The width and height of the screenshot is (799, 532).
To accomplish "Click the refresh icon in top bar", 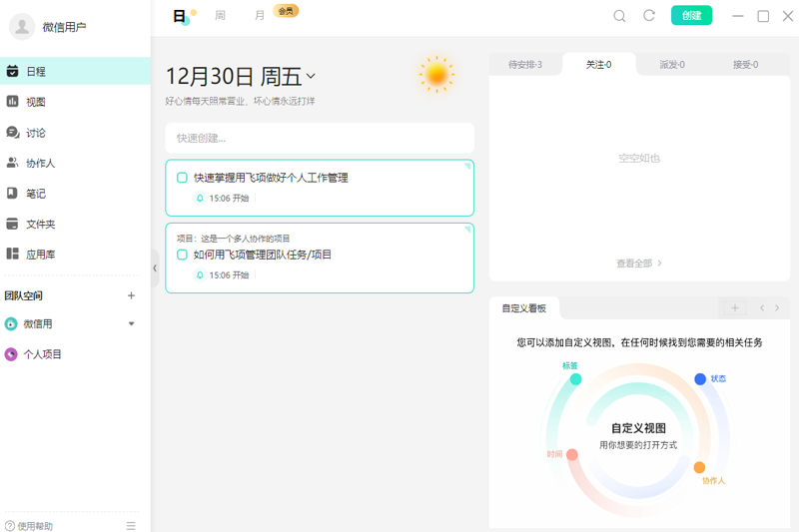I will [x=649, y=16].
